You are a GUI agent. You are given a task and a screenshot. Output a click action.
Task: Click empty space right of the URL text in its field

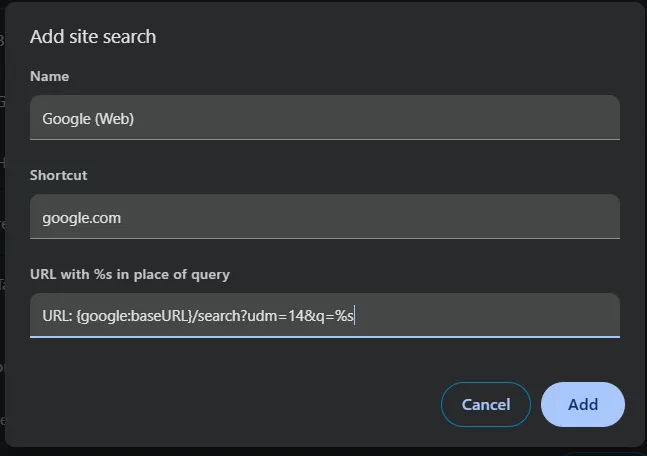487,316
